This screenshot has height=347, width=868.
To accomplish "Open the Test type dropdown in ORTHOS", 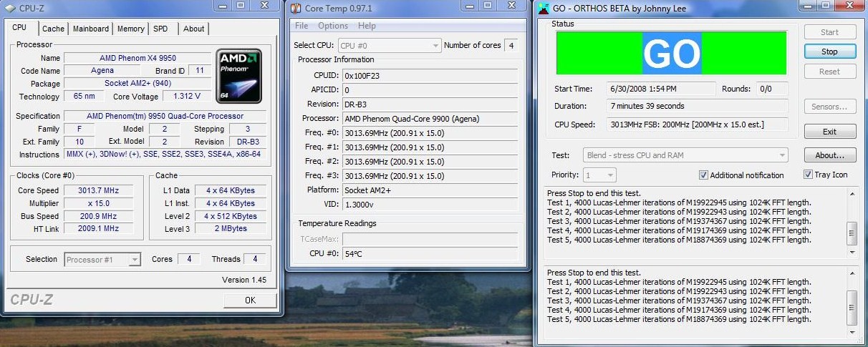I will coord(686,155).
